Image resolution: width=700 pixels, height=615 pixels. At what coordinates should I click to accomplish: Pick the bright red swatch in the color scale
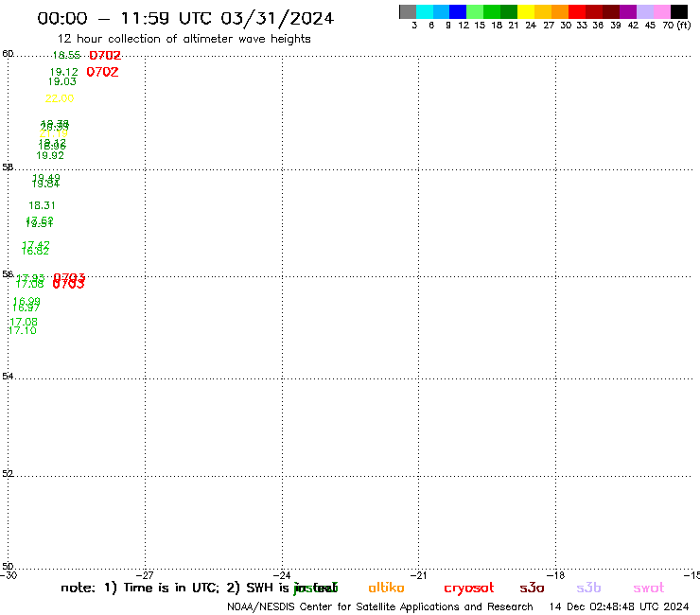click(577, 11)
